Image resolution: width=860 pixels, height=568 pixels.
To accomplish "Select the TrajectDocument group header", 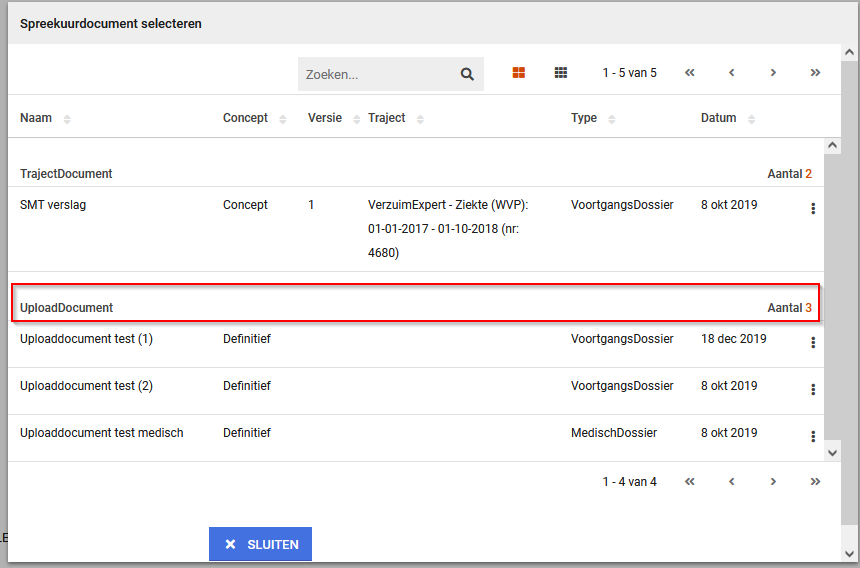I will [66, 174].
